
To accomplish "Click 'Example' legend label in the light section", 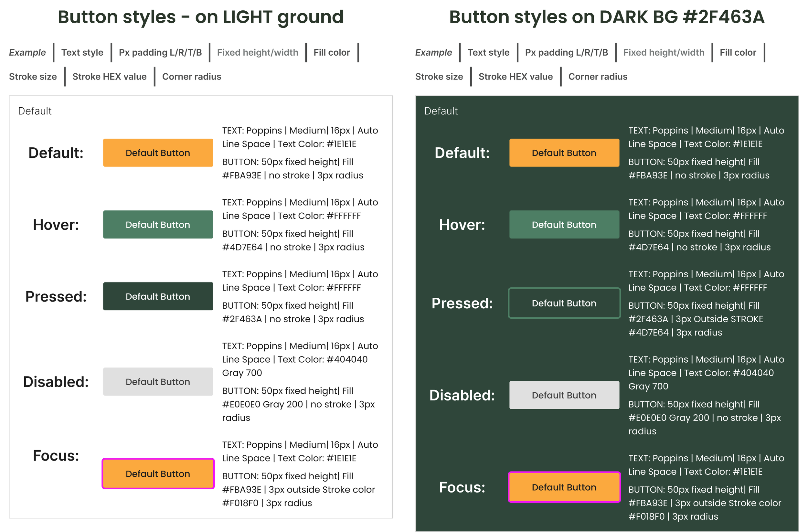I will click(x=27, y=52).
